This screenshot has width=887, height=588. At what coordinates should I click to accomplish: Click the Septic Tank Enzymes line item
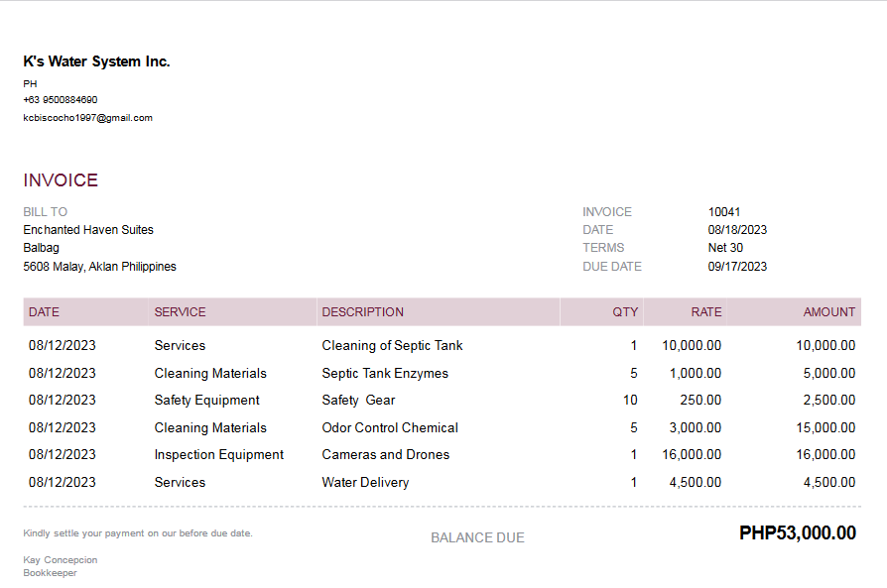coord(385,374)
